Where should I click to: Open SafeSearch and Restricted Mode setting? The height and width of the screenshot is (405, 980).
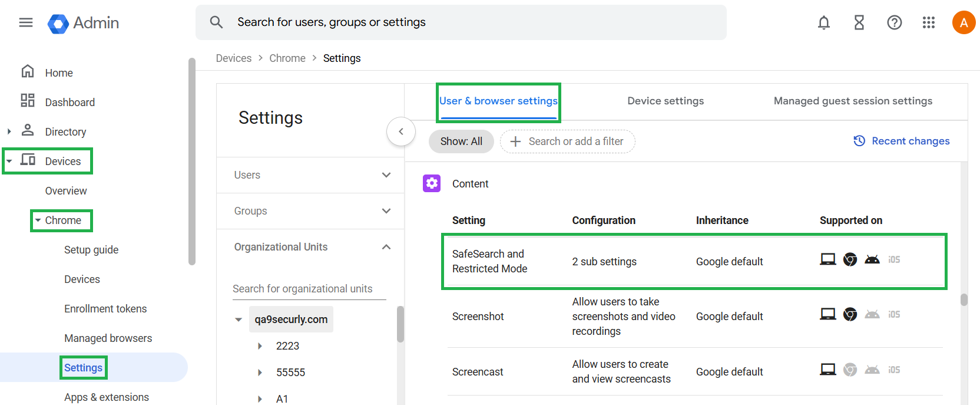(x=695, y=261)
